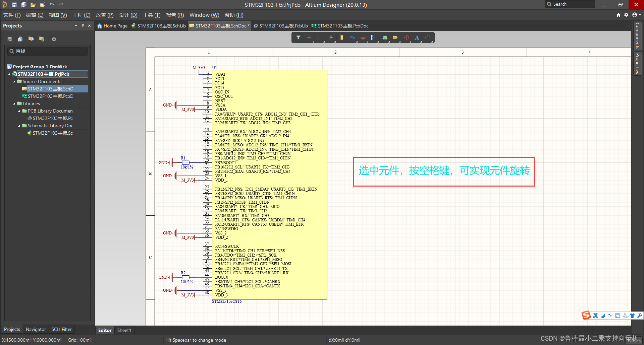Open the selection filter funnel icon
644x345 pixels.
click(x=298, y=38)
